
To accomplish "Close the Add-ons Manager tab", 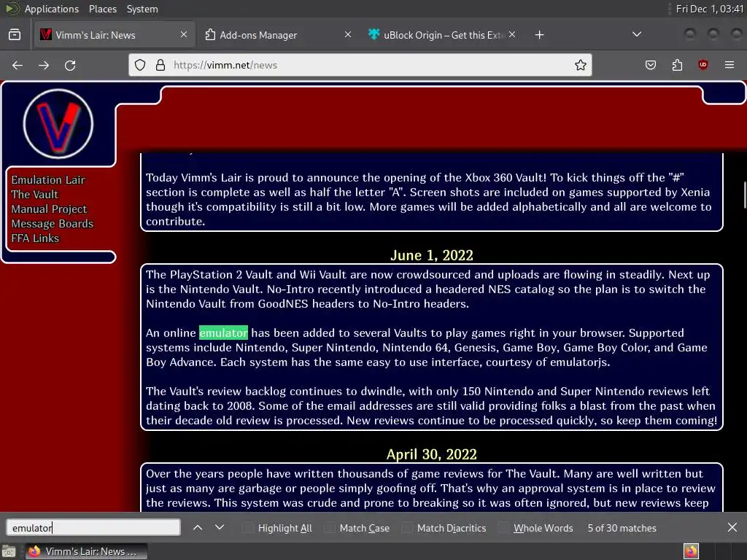I will pyautogui.click(x=348, y=35).
